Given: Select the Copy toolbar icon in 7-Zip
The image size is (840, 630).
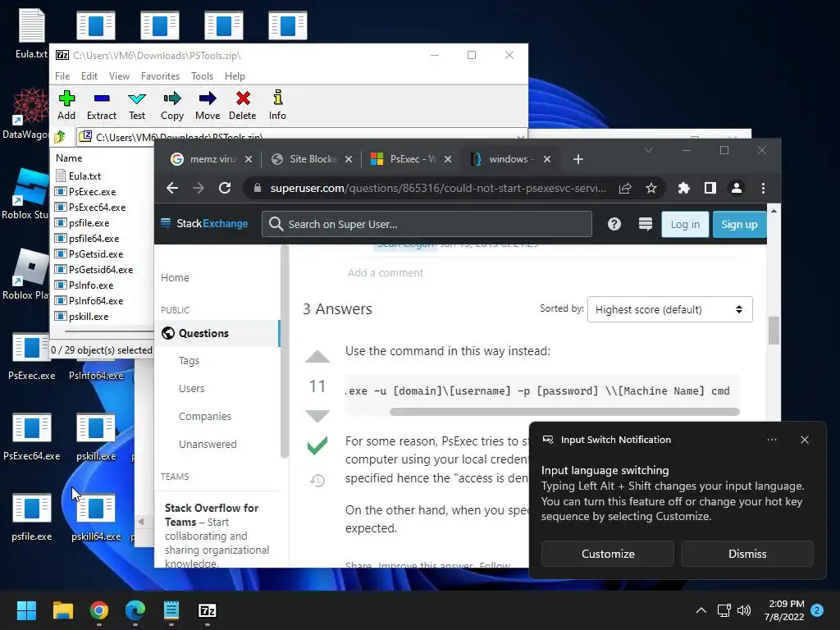Looking at the screenshot, I should pos(172,105).
